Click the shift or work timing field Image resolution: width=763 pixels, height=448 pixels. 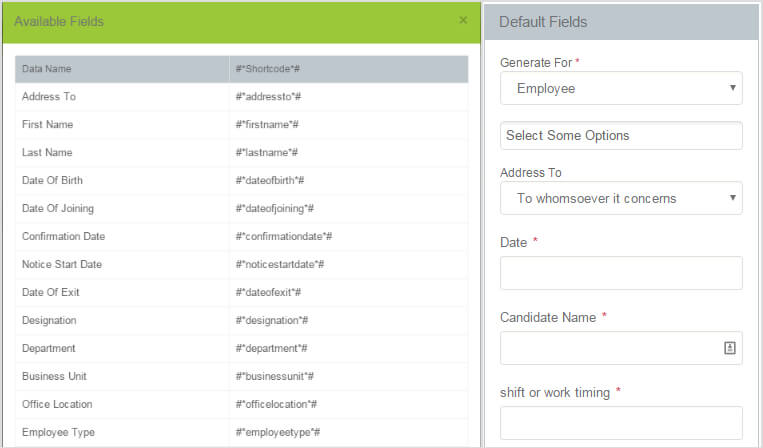(x=621, y=423)
